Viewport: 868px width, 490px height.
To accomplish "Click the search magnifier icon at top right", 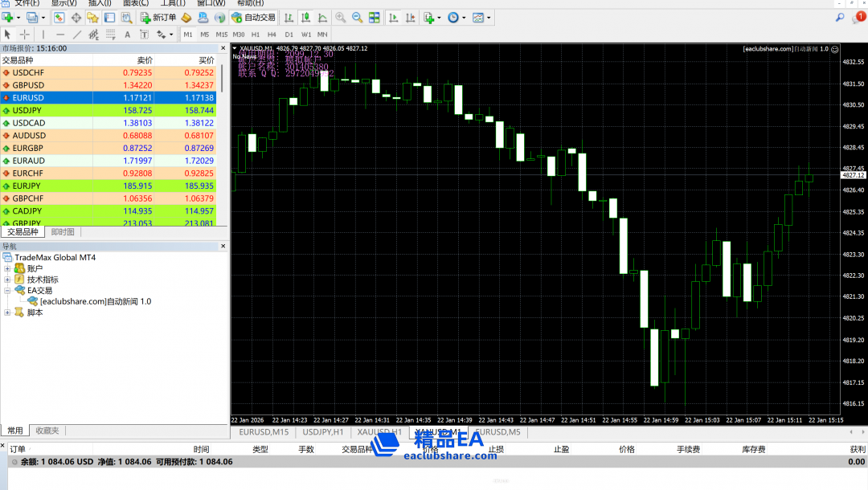I will click(x=841, y=17).
